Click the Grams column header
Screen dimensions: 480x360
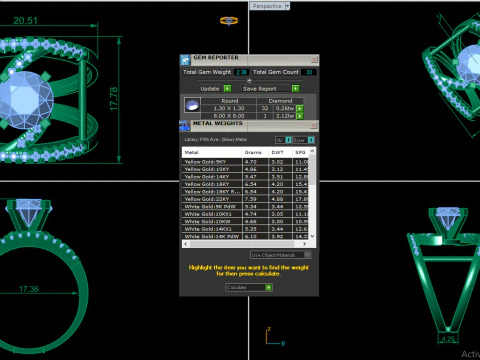tap(255, 152)
